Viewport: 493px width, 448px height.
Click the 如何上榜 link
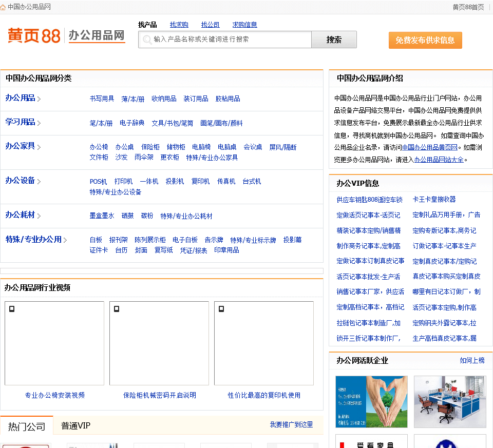(x=472, y=360)
